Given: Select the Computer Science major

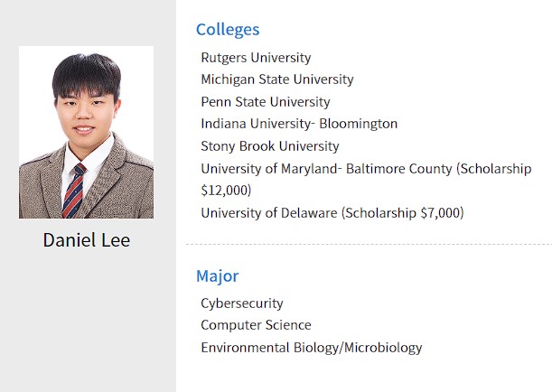Looking at the screenshot, I should [256, 325].
